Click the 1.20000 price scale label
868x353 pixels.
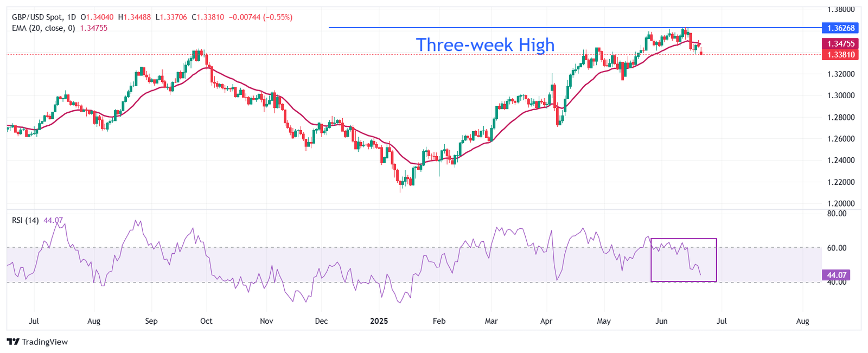click(x=841, y=203)
